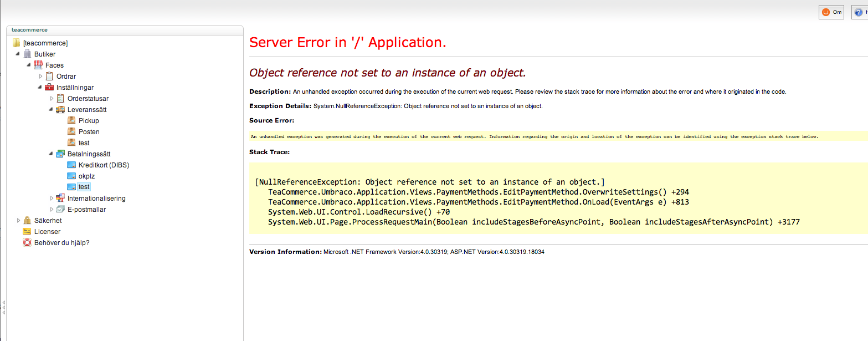Click the Posten package icon
The height and width of the screenshot is (341, 868).
click(71, 131)
